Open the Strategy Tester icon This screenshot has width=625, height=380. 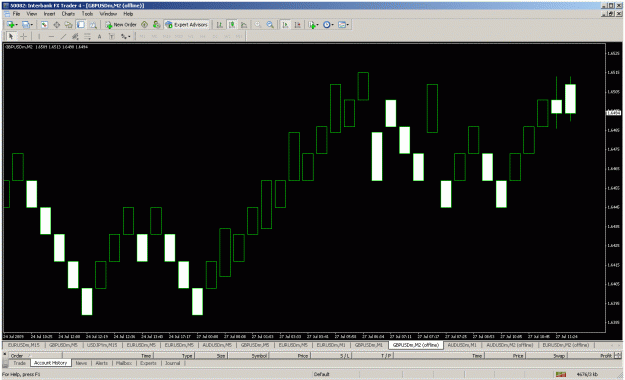point(93,25)
